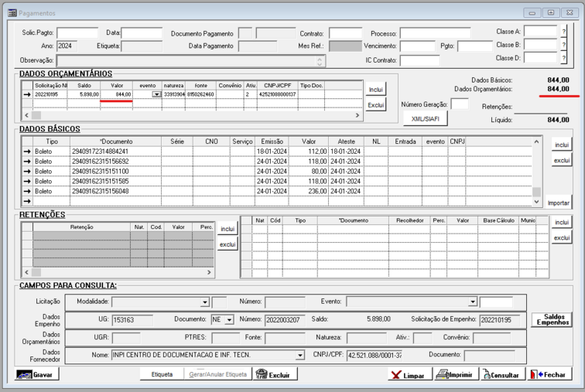Viewport: 585px width, 392px height.
Task: Open the Documento NE dropdown
Action: pyautogui.click(x=229, y=320)
